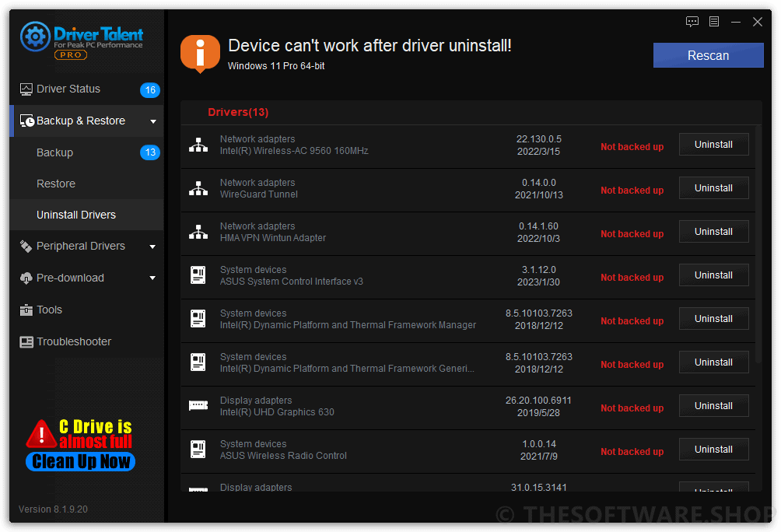This screenshot has height=532, width=781.
Task: Click Not backed up status for WireGuard Tunnel
Action: [632, 191]
